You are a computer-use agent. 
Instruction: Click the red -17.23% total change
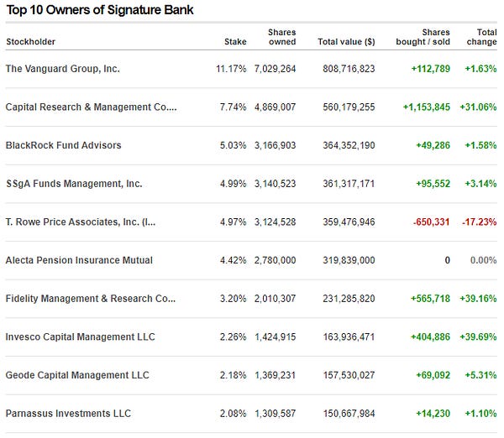coord(480,222)
